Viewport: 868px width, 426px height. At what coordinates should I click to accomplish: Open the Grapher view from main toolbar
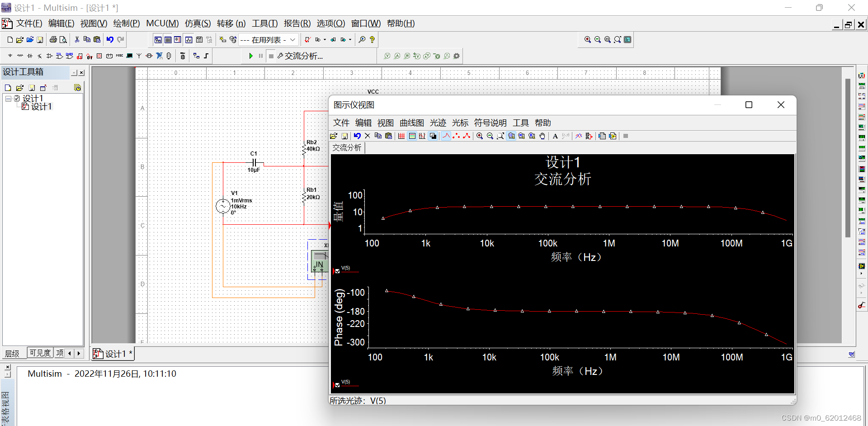coord(189,40)
